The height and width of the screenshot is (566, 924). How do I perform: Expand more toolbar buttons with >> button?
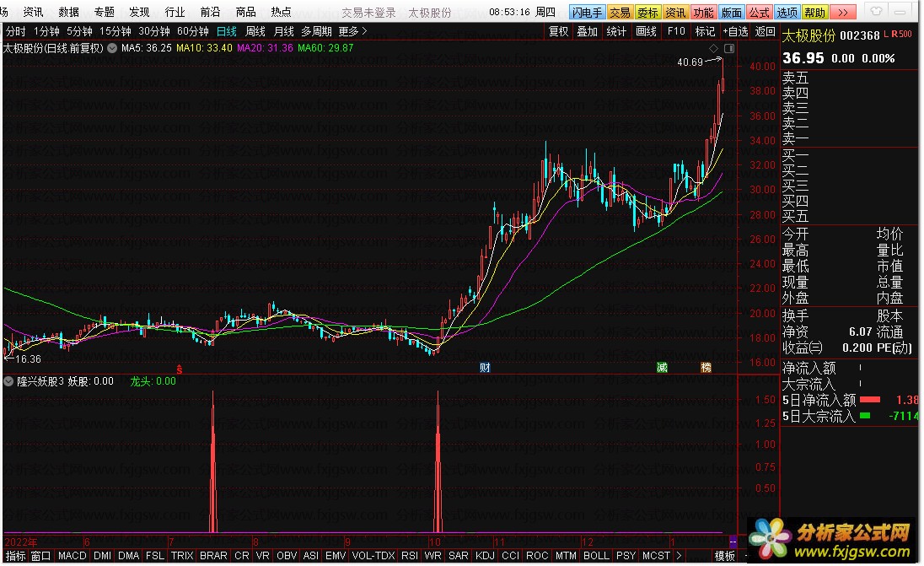tap(843, 13)
